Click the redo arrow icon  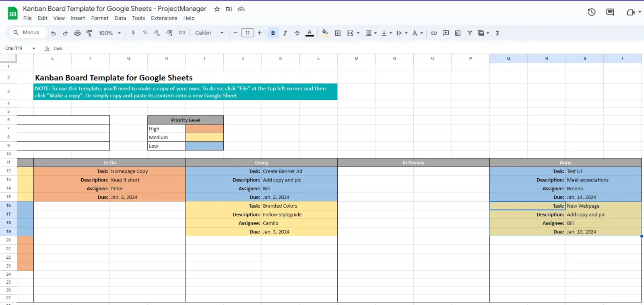pos(65,33)
